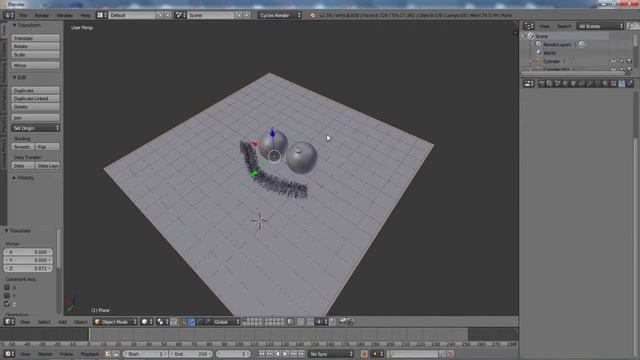Open the All Scenes outliner dropdown

tap(600, 26)
